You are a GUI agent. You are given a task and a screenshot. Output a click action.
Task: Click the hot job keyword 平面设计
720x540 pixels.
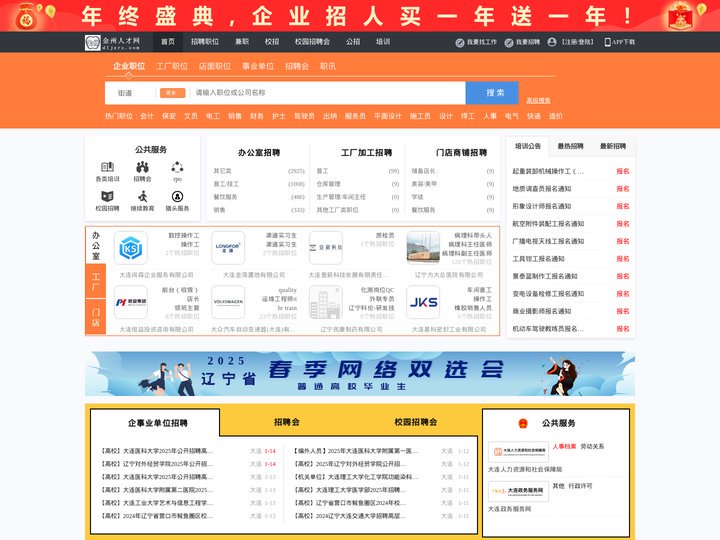388,116
